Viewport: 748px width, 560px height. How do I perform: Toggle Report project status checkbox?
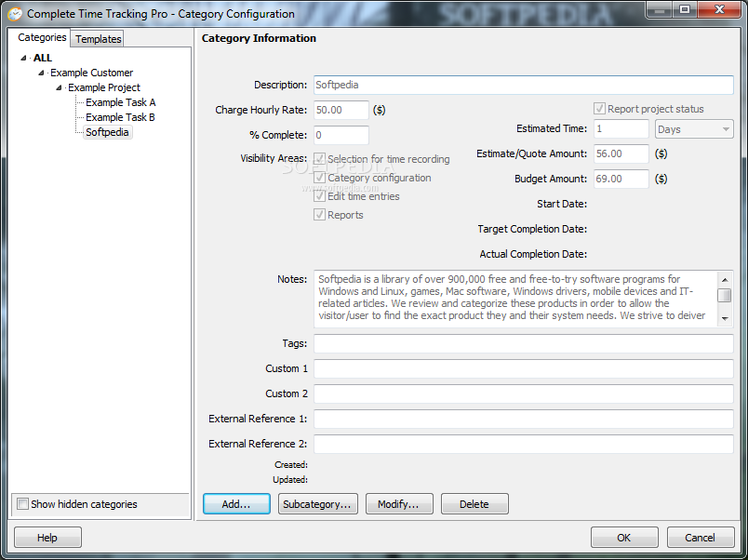point(600,109)
